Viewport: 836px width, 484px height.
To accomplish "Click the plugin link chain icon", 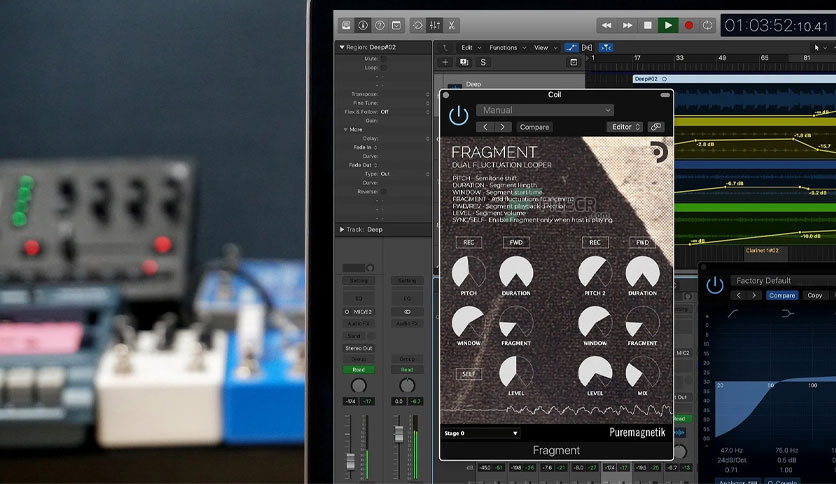I will click(x=656, y=126).
